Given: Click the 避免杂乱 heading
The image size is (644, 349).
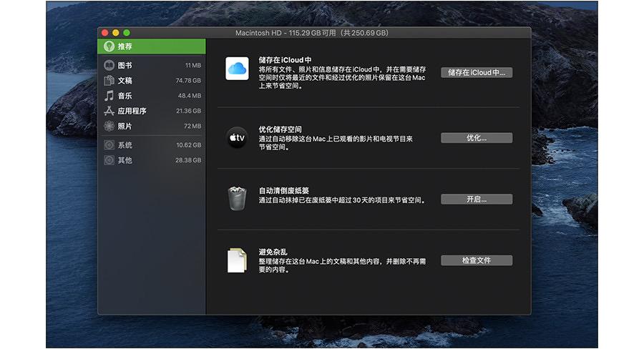Looking at the screenshot, I should tap(273, 252).
